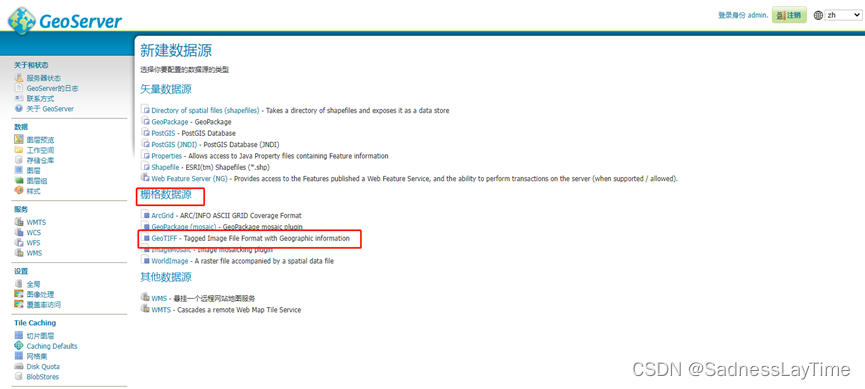Click the WMS service icon in sidebar
865x389 pixels.
[19, 253]
